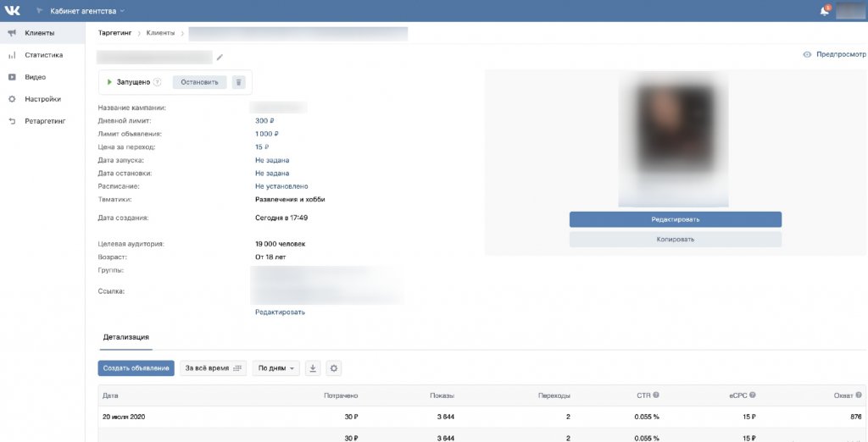
Task: Click the megaphone icon beside Клиенты
Action: pos(12,33)
